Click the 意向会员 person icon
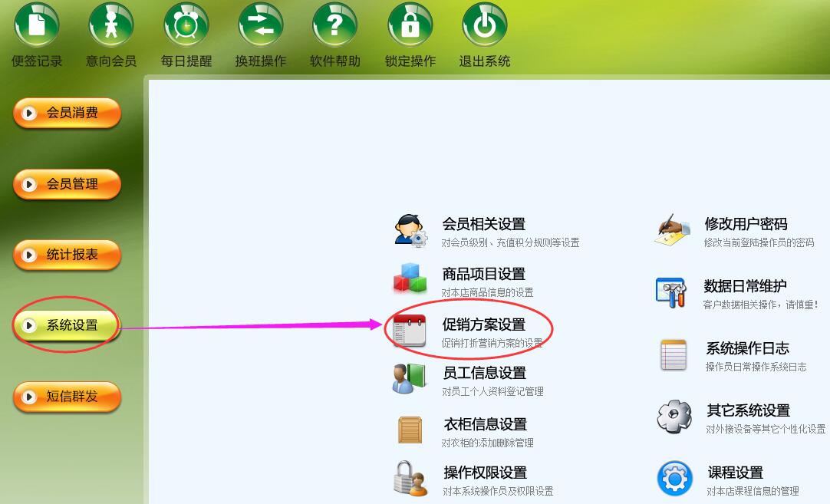The width and height of the screenshot is (830, 504). point(111,25)
